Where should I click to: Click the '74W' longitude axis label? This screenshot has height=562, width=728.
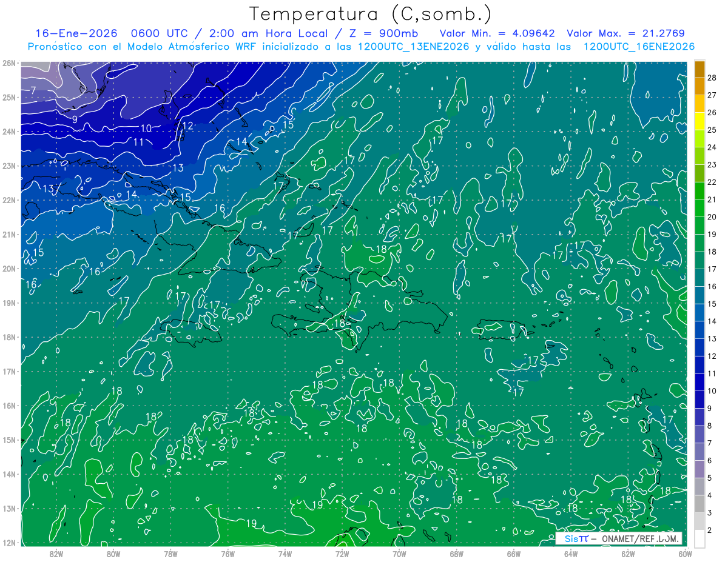coord(285,554)
